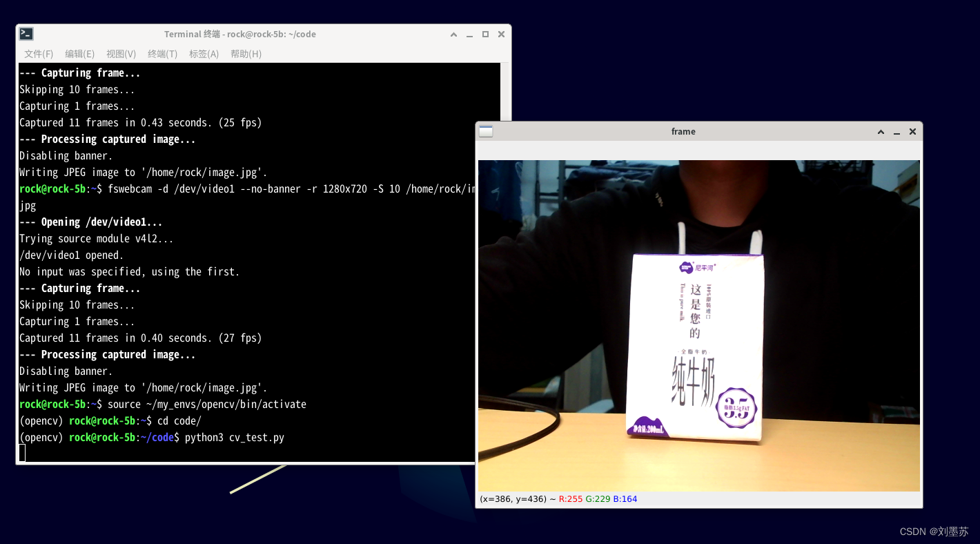The height and width of the screenshot is (544, 980).
Task: Minimize the Terminal window
Action: pyautogui.click(x=469, y=35)
